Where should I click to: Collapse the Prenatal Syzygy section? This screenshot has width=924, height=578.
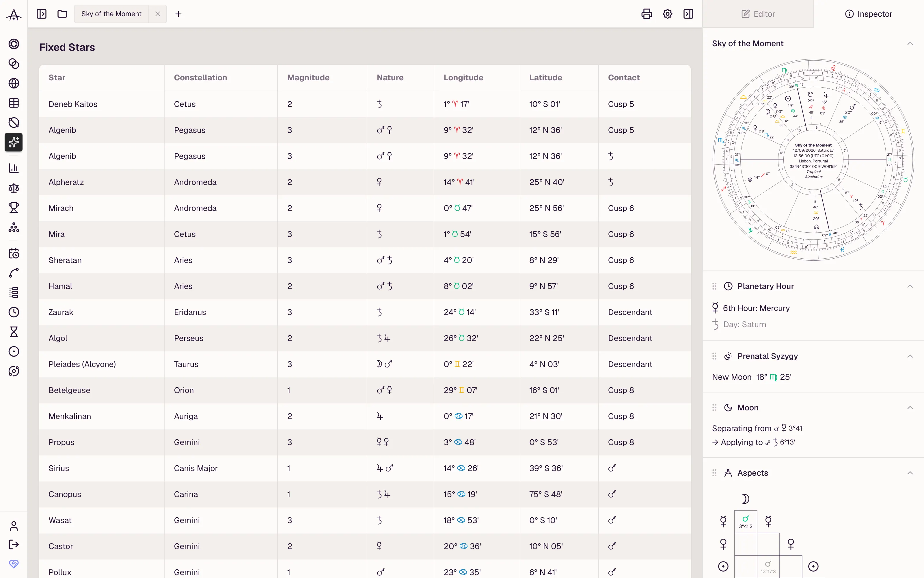910,356
